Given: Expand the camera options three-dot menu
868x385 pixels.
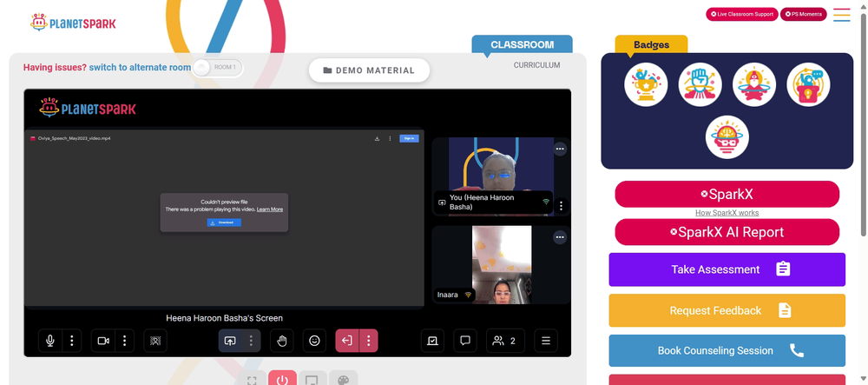Looking at the screenshot, I should (124, 341).
